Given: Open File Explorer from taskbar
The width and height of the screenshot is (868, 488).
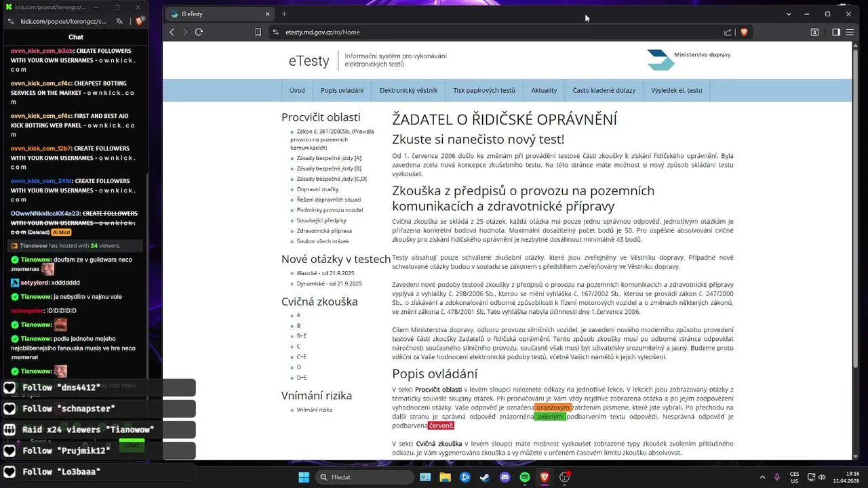Looking at the screenshot, I should click(445, 477).
